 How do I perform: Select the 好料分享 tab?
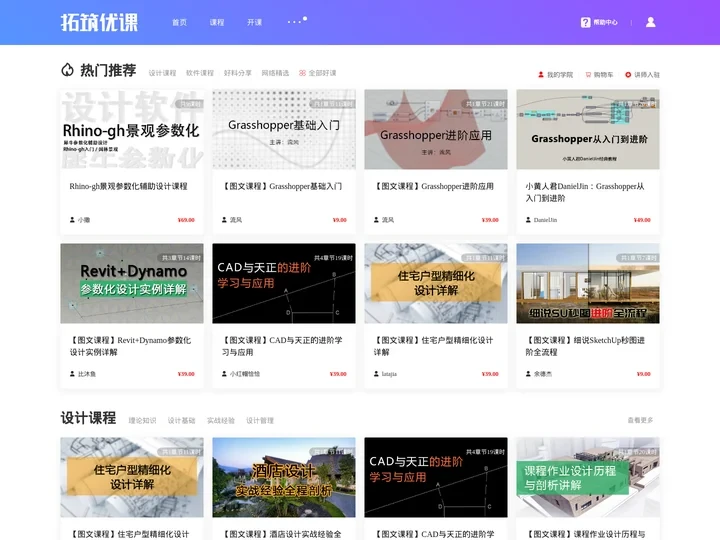coord(237,73)
